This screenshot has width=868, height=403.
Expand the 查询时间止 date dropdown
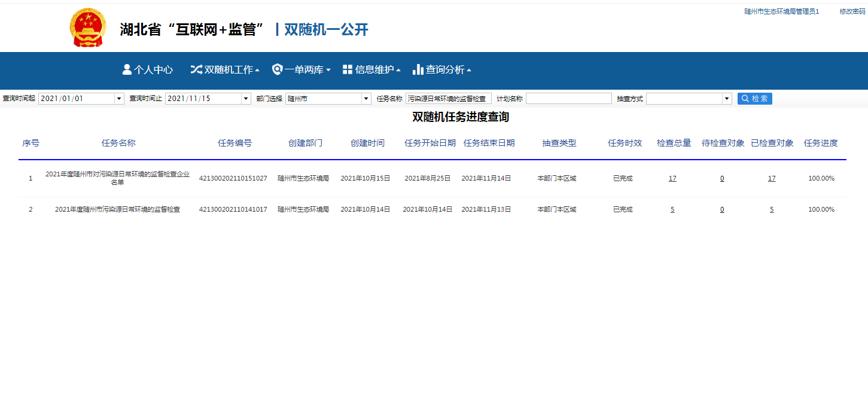coord(246,99)
